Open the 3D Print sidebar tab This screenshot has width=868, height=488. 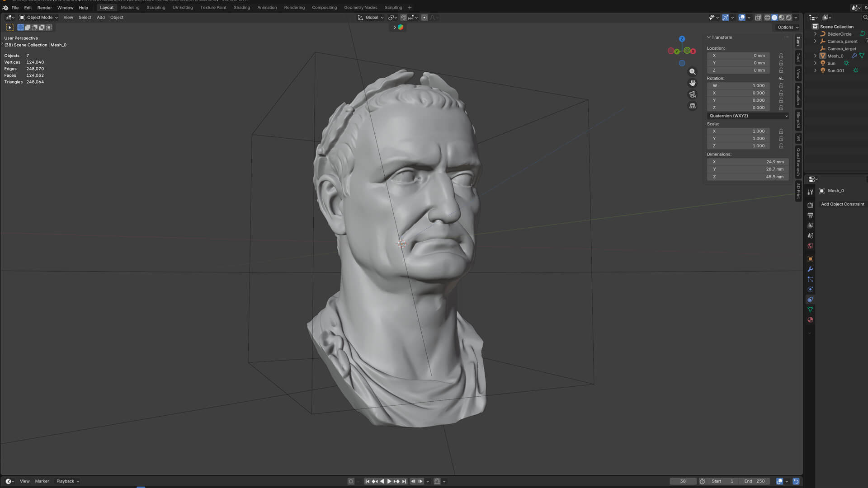[x=798, y=191]
